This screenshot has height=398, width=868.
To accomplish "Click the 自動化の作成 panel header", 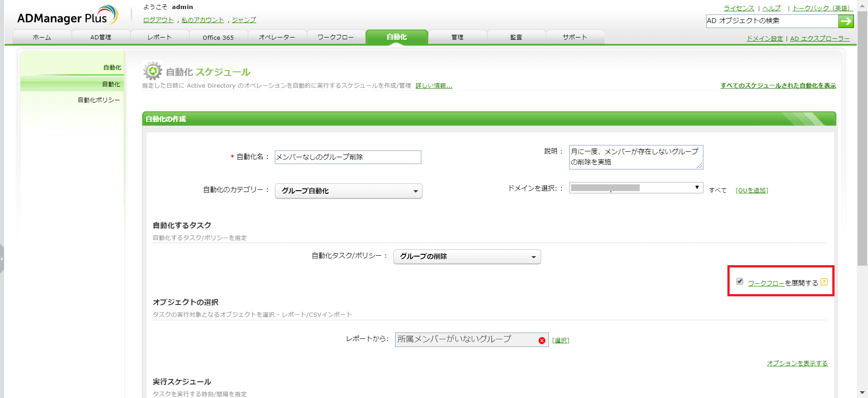I will click(x=489, y=119).
